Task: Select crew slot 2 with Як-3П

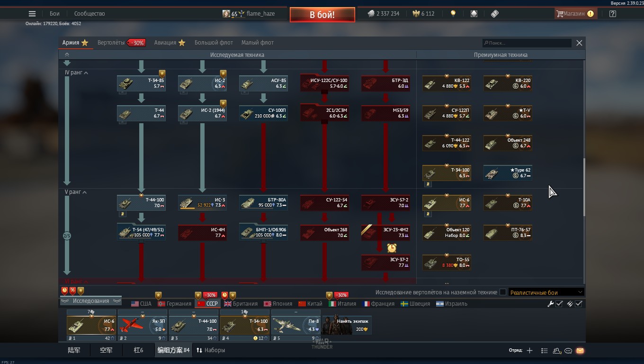Action: [x=143, y=325]
